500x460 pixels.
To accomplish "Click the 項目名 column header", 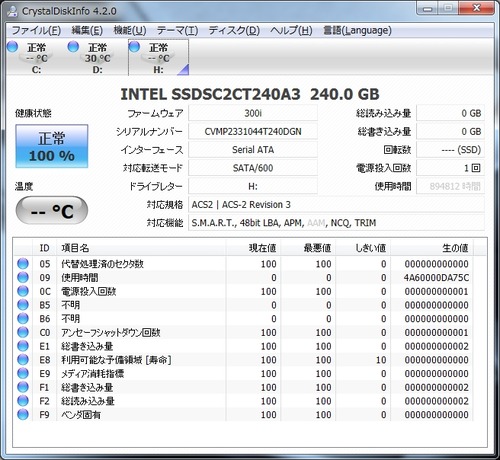I will [x=141, y=248].
